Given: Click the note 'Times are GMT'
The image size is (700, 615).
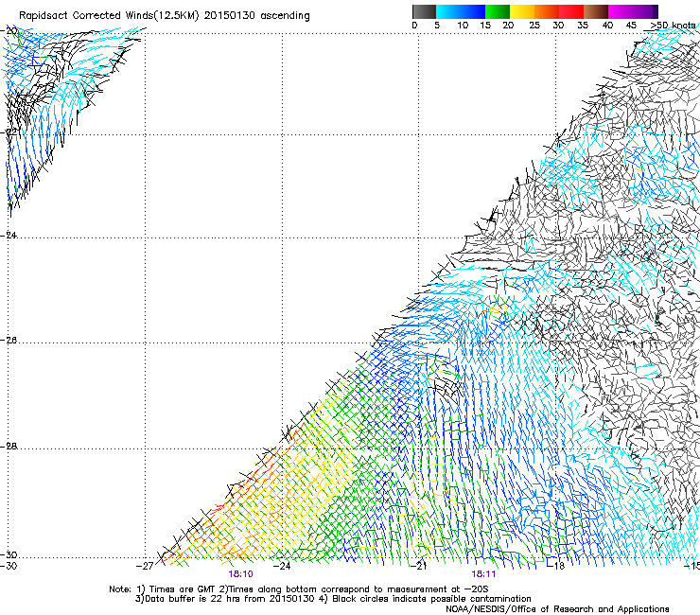Looking at the screenshot, I should [184, 589].
